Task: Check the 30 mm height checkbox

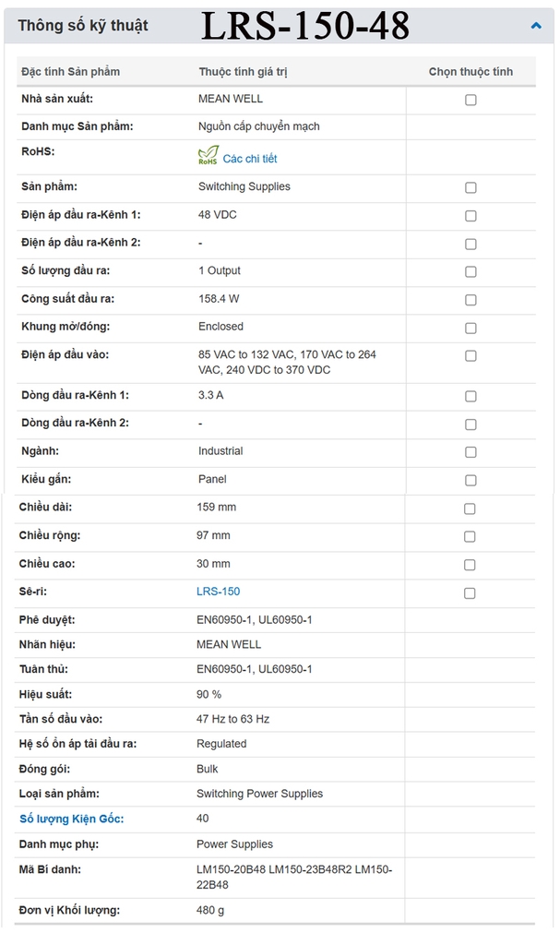Action: tap(470, 565)
